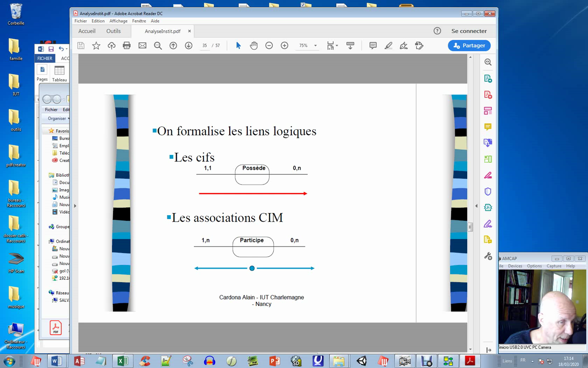This screenshot has height=368, width=588.
Task: Click the Partager button
Action: click(469, 46)
